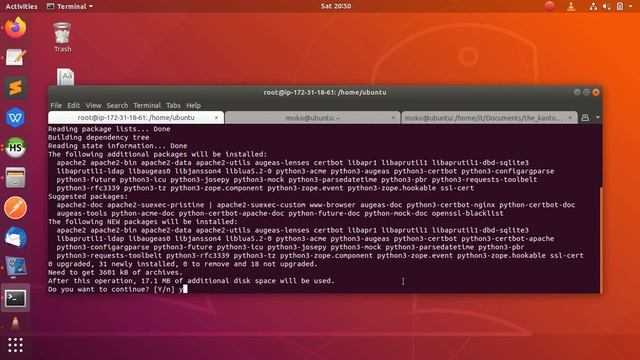Image resolution: width=640 pixels, height=360 pixels.
Task: Launch the blue hexagon W app in dock
Action: pyautogui.click(x=16, y=118)
